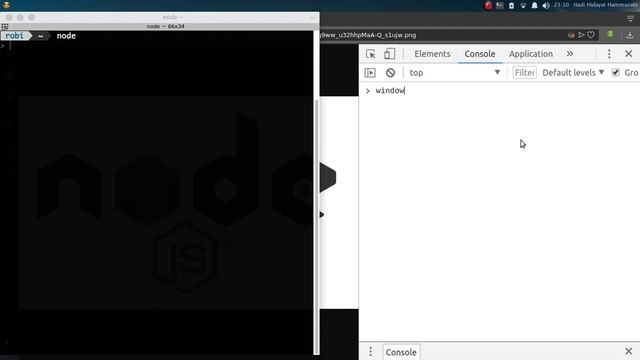Click the lock-shaped system tray icon
This screenshot has height=360, width=640.
tap(511, 5)
